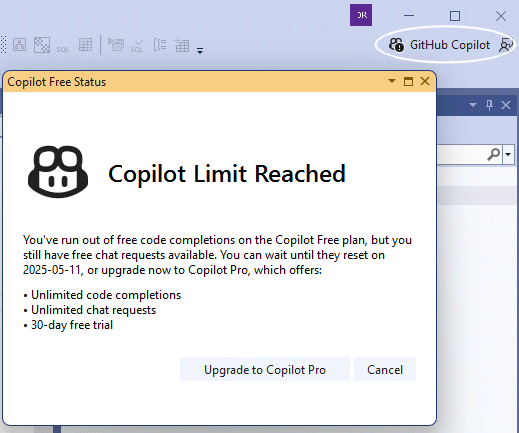This screenshot has width=519, height=433.
Task: Click the "30-day free trial" bullet text
Action: 72,325
